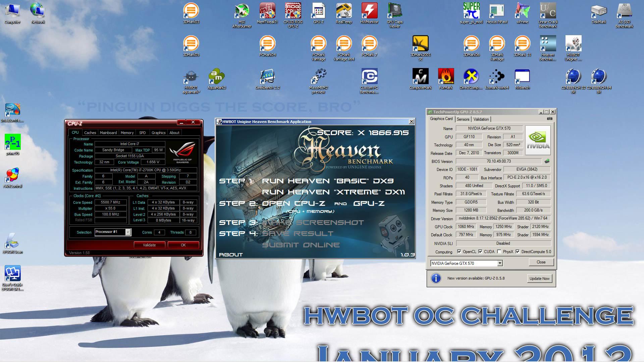This screenshot has width=644, height=362.
Task: Click the GPU-Z BIOS Version field
Action: pyautogui.click(x=498, y=161)
